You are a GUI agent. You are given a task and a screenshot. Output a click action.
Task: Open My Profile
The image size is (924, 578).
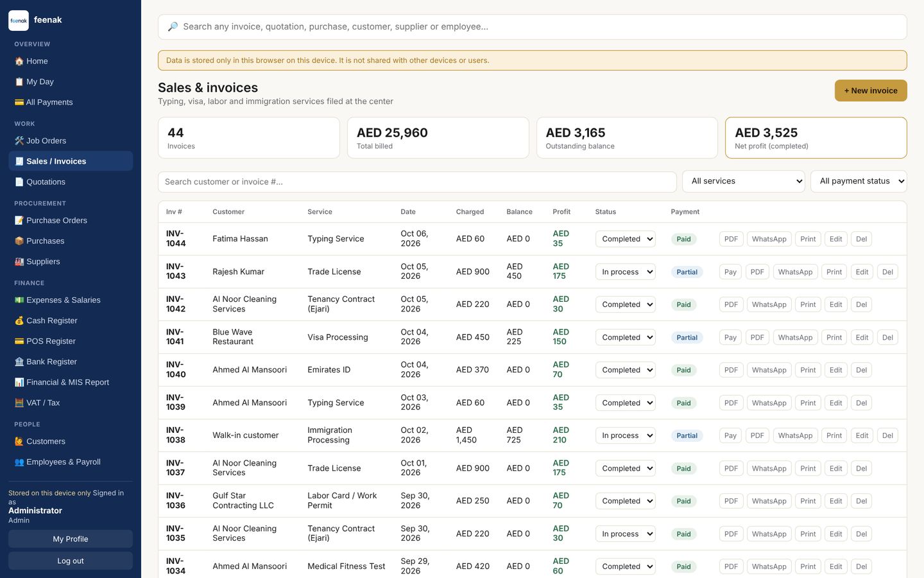click(71, 539)
